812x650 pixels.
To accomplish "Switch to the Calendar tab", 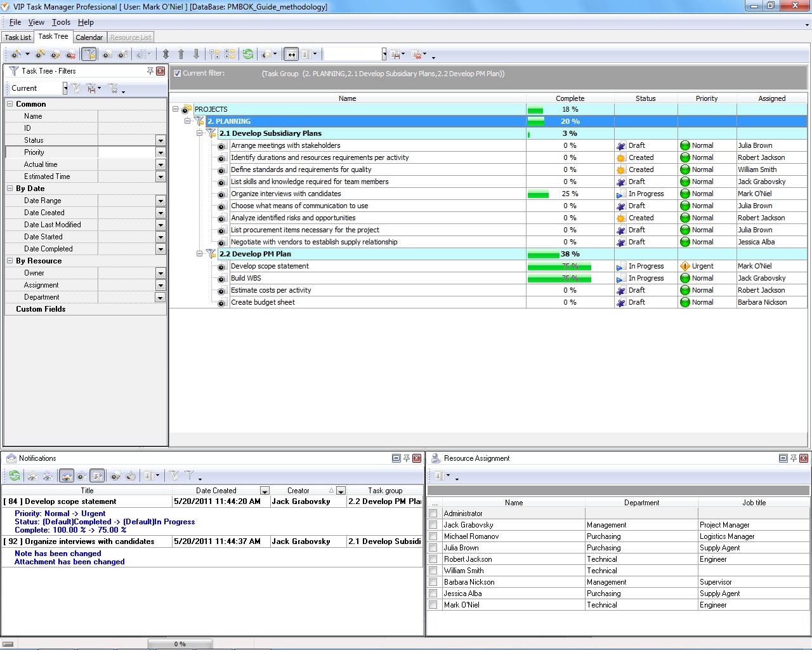I will pyautogui.click(x=89, y=37).
